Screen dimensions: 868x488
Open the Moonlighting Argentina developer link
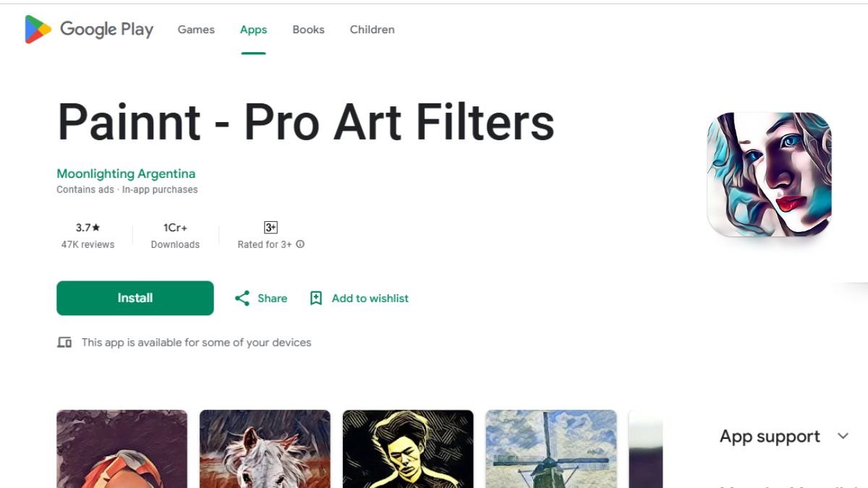[x=126, y=174]
